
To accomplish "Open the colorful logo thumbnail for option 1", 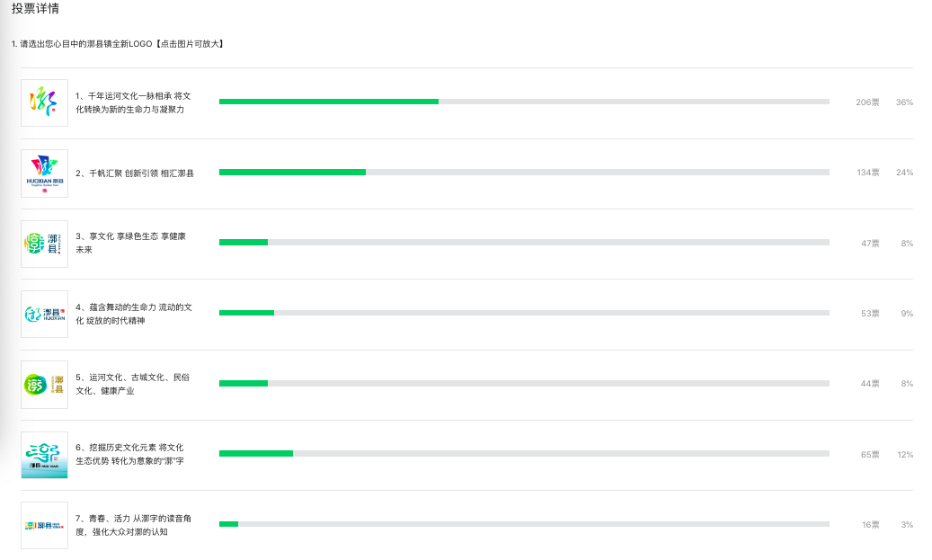I will [x=45, y=102].
